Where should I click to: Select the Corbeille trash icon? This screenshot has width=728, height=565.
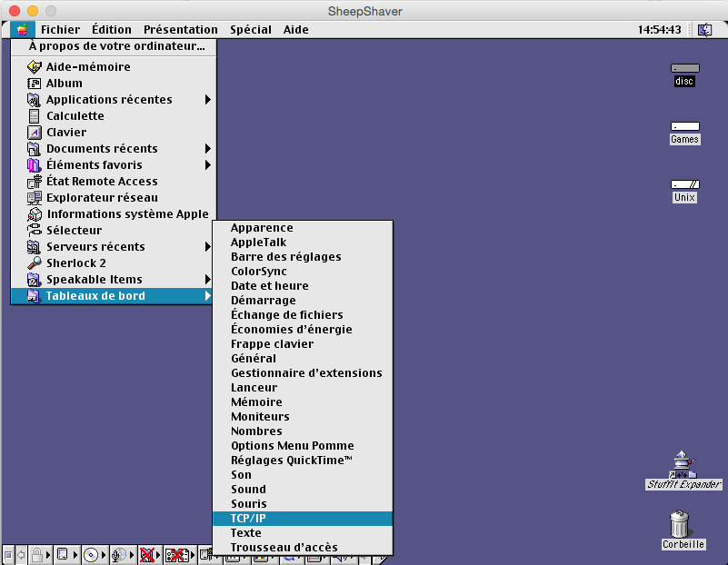680,524
